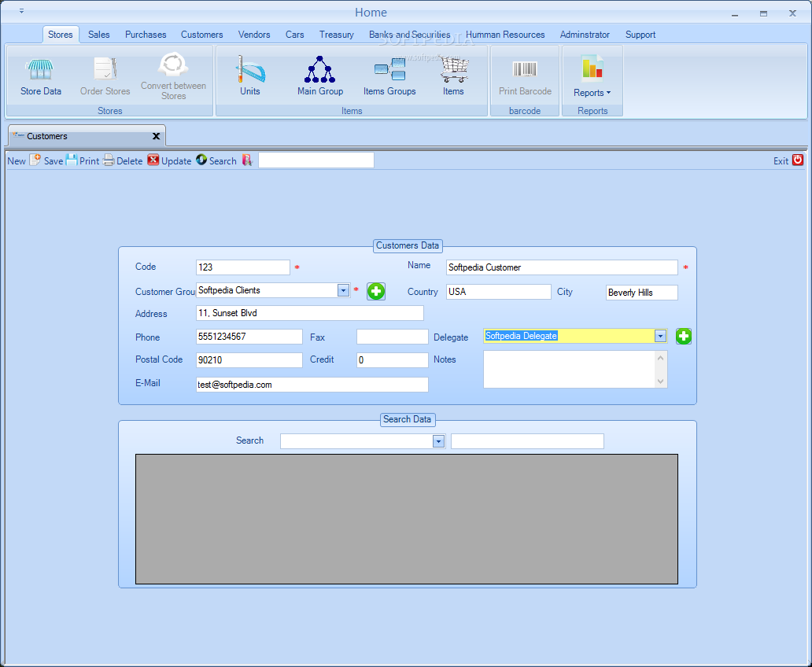The width and height of the screenshot is (812, 667).
Task: Add a new delegate with plus icon
Action: [684, 336]
